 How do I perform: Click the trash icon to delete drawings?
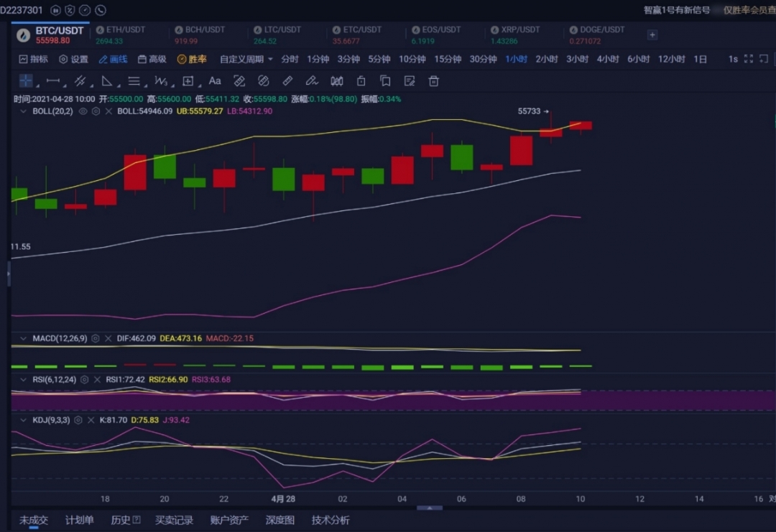point(433,81)
